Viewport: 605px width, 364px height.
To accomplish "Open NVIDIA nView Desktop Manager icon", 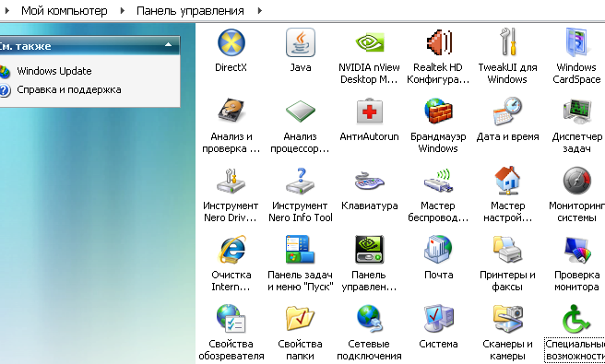I will [369, 42].
